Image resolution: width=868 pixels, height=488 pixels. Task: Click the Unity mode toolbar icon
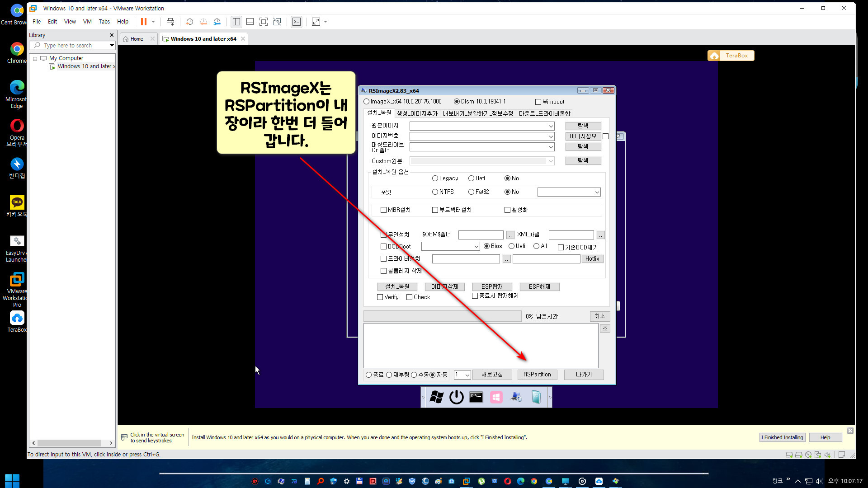point(277,22)
